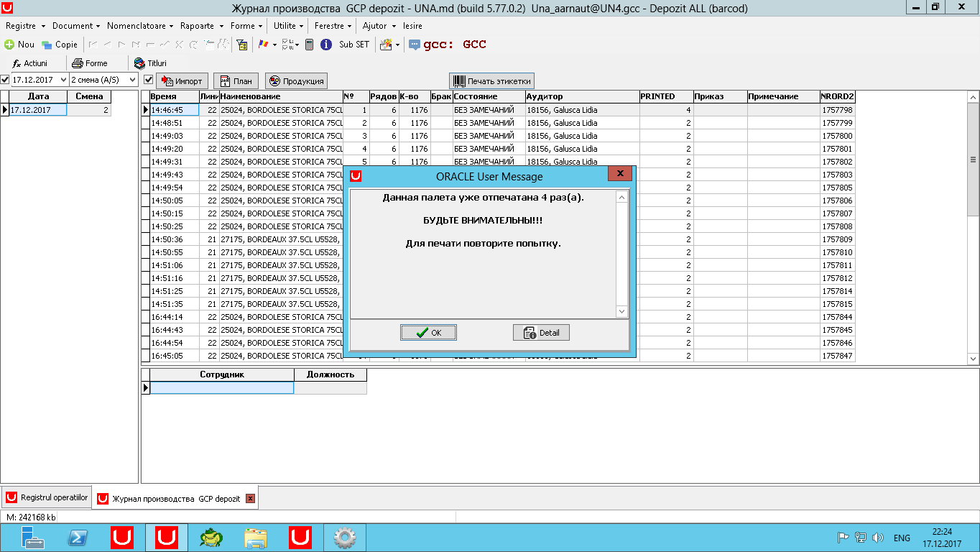Toggle the checkbox before the Импорт button

pos(149,80)
